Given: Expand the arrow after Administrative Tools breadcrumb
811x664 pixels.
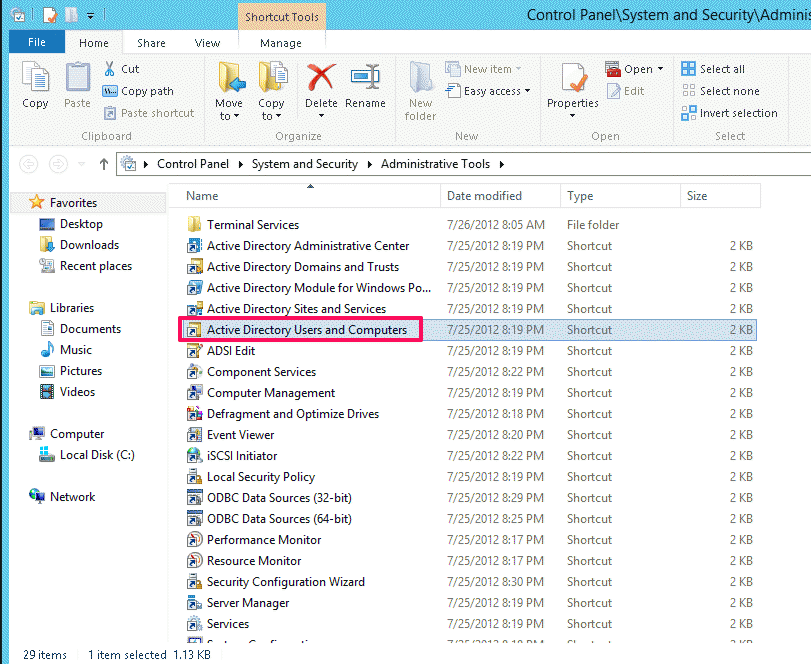Looking at the screenshot, I should coord(502,164).
